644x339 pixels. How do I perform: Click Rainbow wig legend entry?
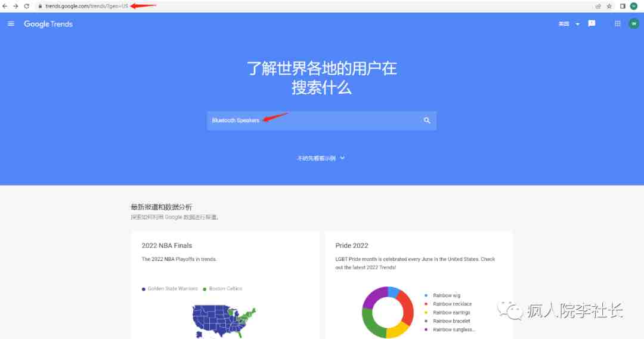point(442,295)
